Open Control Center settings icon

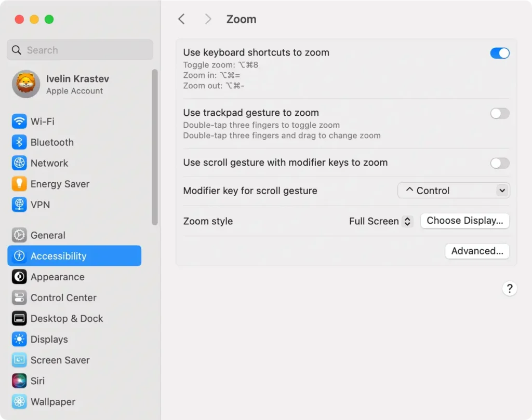(18, 297)
